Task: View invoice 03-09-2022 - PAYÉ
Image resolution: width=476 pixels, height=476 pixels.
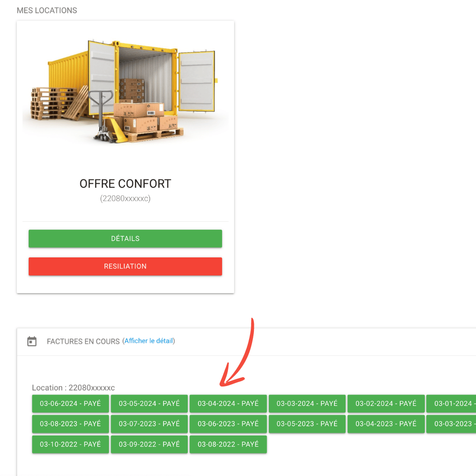Action: [x=149, y=444]
